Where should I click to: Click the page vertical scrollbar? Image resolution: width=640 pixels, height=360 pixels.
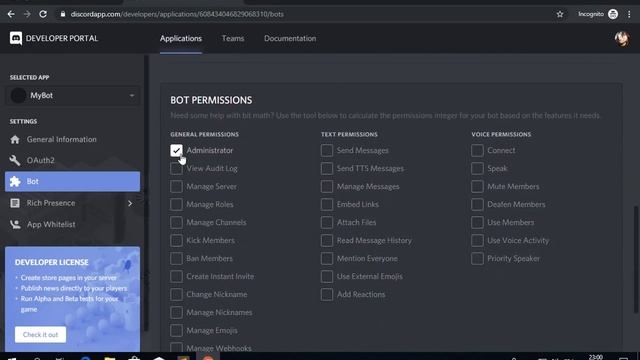(636, 260)
